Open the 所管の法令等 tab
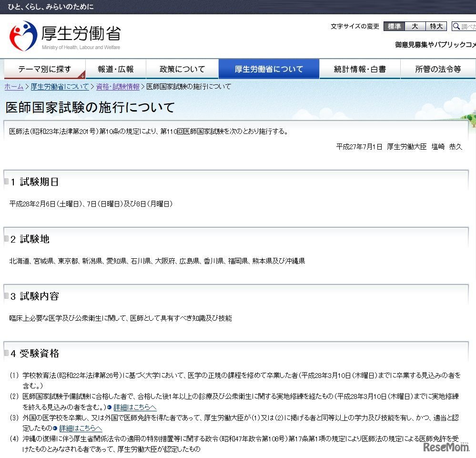The image size is (476, 458). (438, 69)
